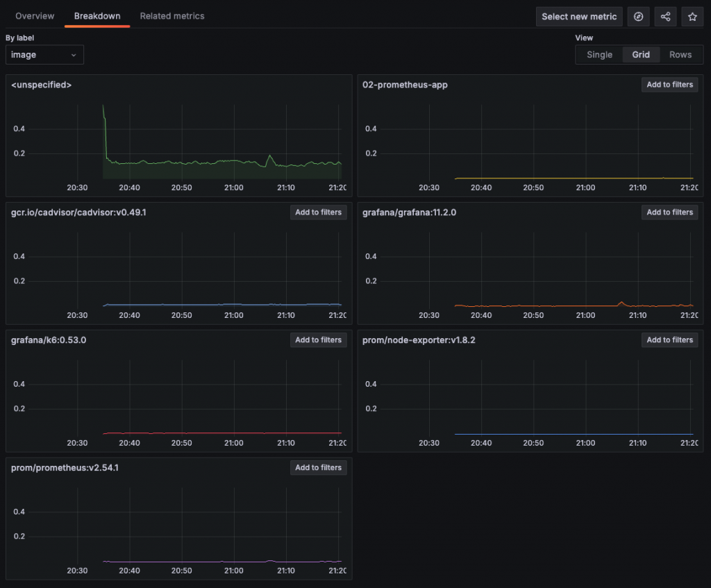711x588 pixels.
Task: Add grafana/grafana:11.2.0 to filters
Action: 669,212
